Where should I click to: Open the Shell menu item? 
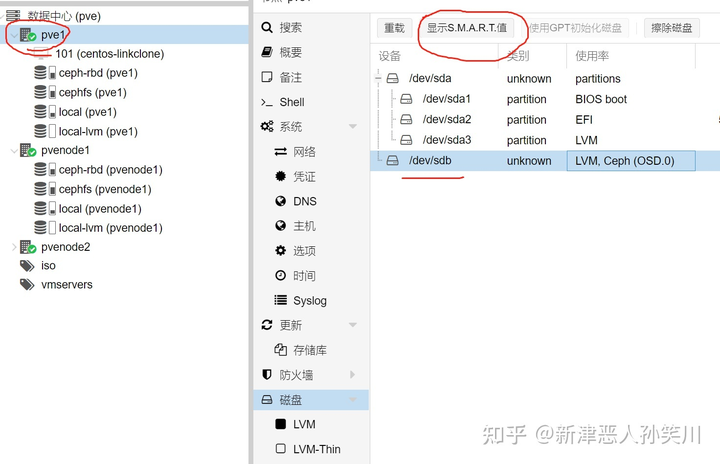[311, 102]
